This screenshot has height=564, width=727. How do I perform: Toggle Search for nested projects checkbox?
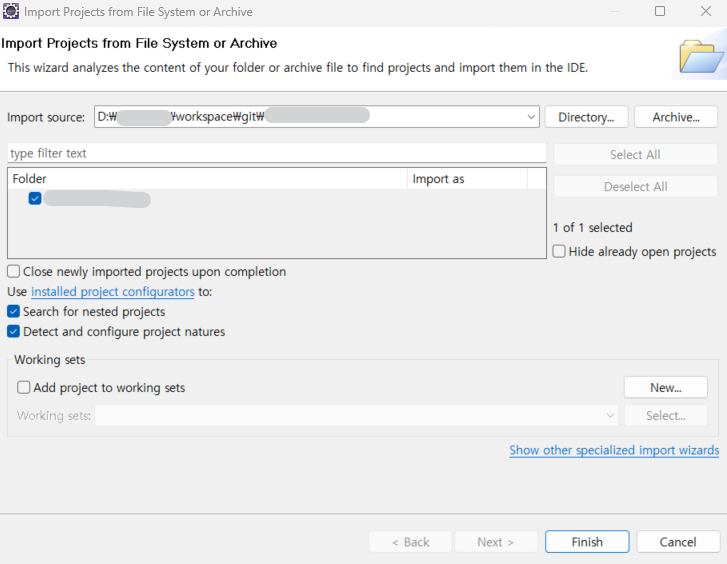[x=14, y=312]
